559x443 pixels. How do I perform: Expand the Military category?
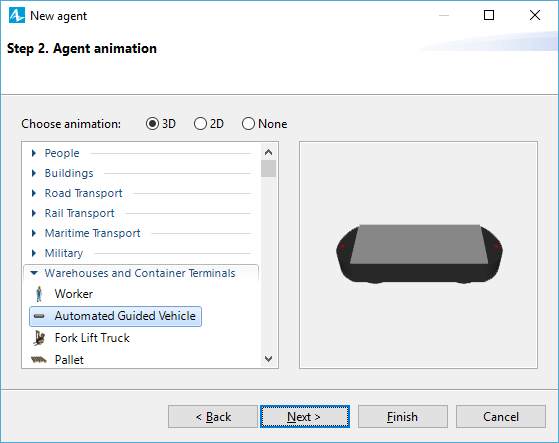coord(34,253)
